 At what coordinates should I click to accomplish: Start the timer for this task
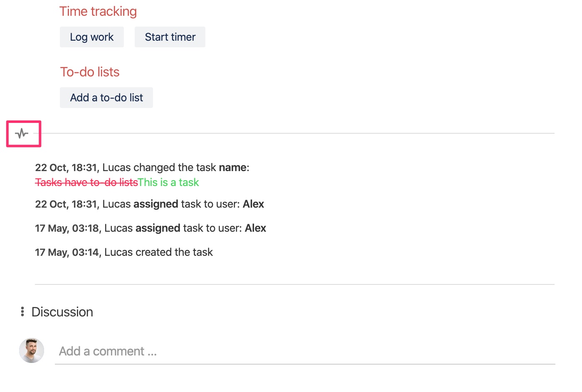[170, 37]
